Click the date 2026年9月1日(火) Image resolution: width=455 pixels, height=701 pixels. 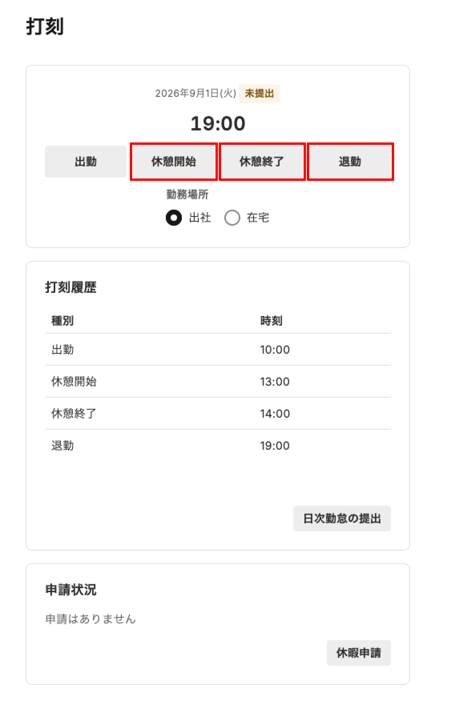(195, 93)
